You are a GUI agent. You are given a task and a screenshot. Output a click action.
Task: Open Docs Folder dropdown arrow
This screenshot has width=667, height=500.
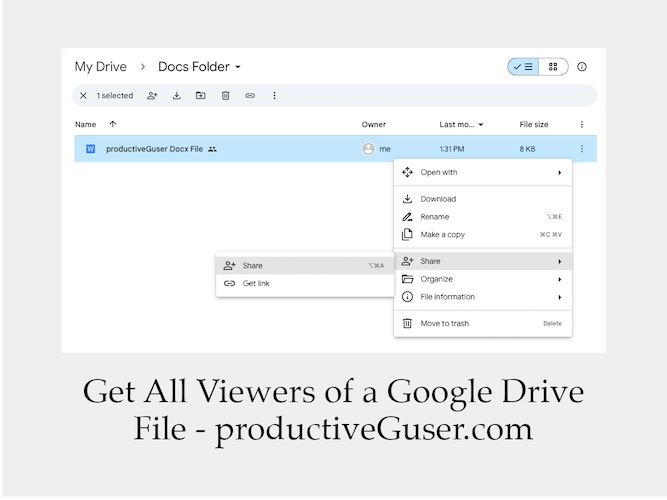(238, 67)
